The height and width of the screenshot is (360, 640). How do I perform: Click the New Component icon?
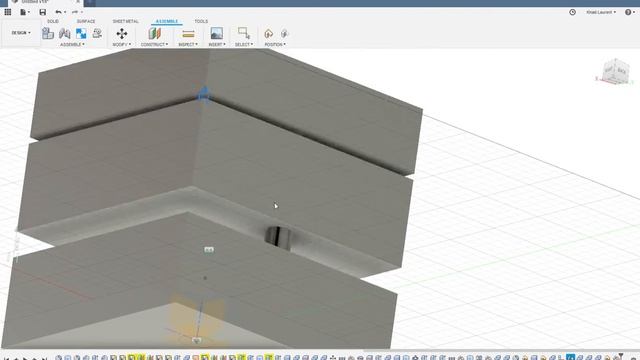tap(48, 33)
